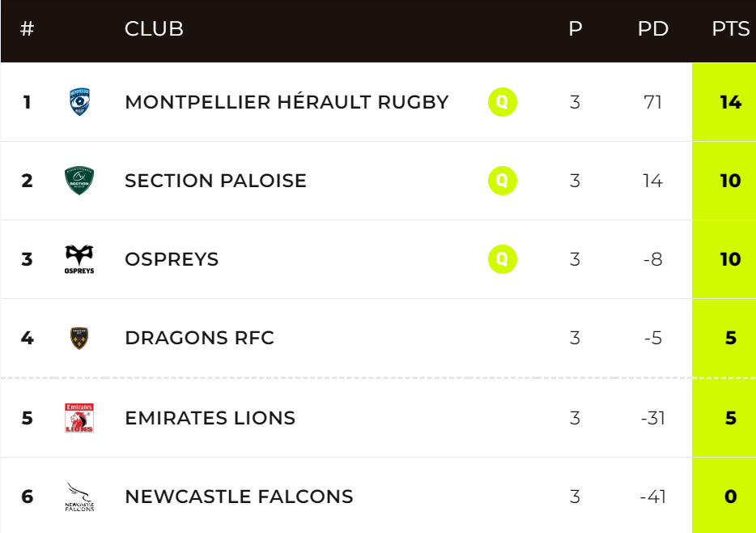The height and width of the screenshot is (533, 756).
Task: Click the Ospreys club logo
Action: (x=79, y=259)
